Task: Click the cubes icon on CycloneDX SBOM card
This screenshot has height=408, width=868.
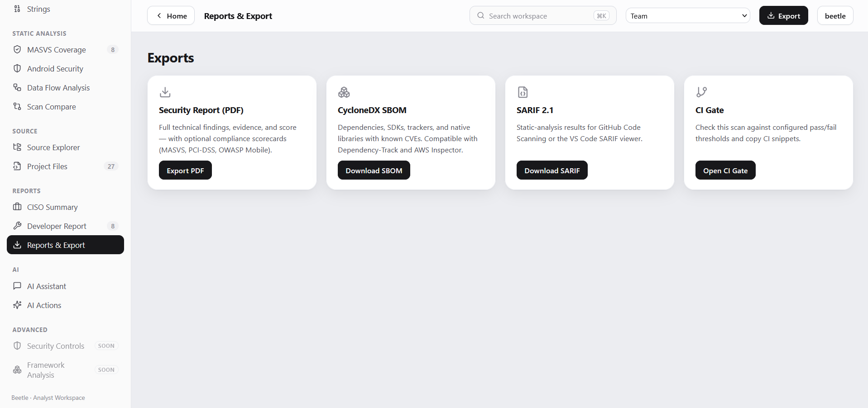Action: pyautogui.click(x=344, y=92)
